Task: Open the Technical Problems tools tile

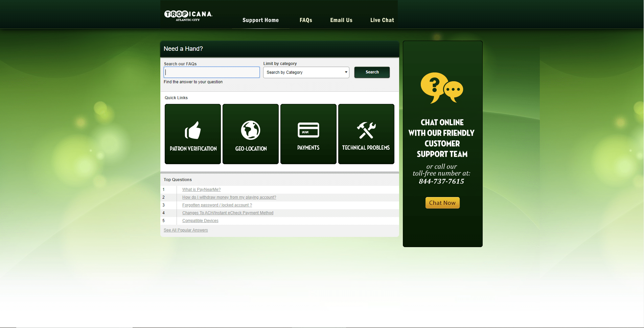Action: coord(366,134)
